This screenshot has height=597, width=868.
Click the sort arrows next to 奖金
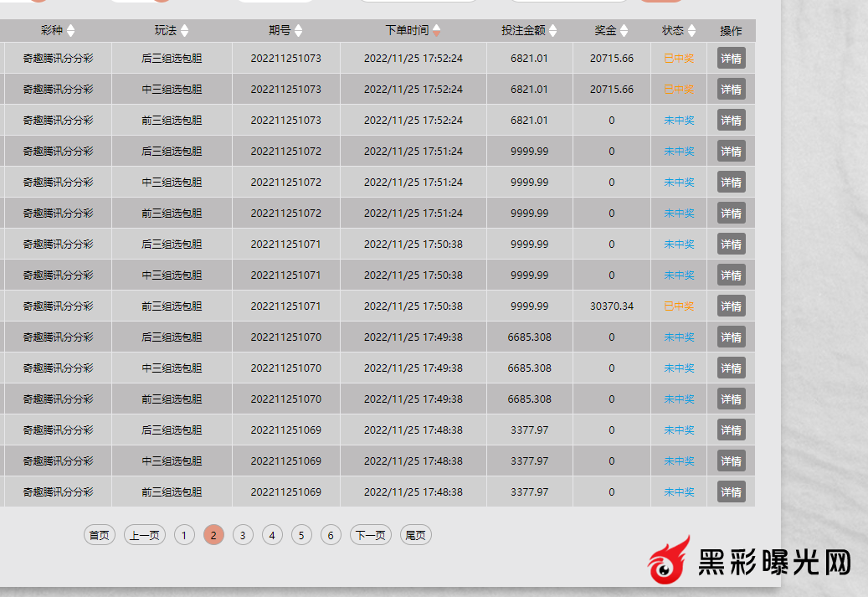pos(624,31)
